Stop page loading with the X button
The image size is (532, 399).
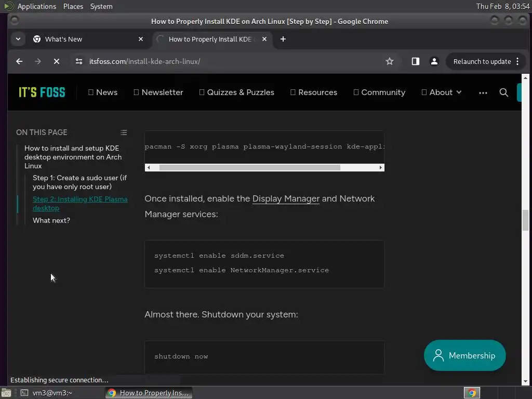pyautogui.click(x=57, y=61)
